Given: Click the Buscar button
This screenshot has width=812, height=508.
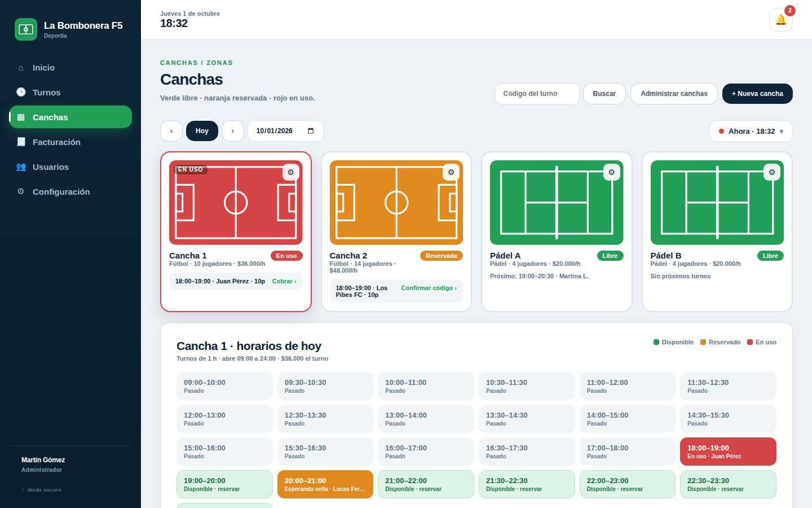Looking at the screenshot, I should click(x=604, y=94).
